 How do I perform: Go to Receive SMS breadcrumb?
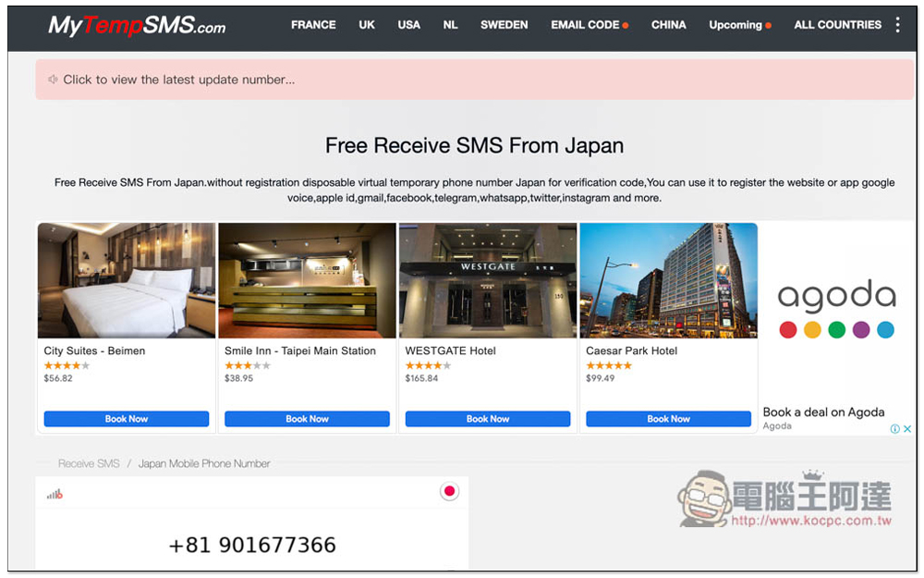coord(89,463)
